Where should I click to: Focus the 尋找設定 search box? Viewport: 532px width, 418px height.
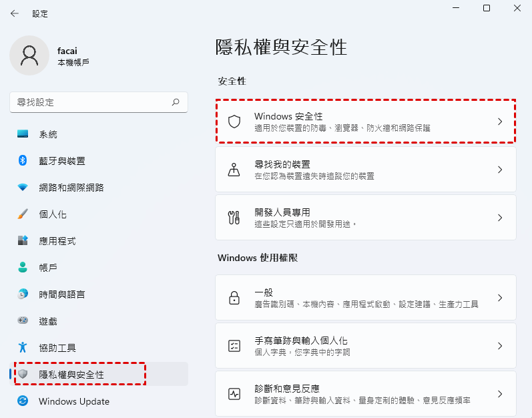point(90,102)
